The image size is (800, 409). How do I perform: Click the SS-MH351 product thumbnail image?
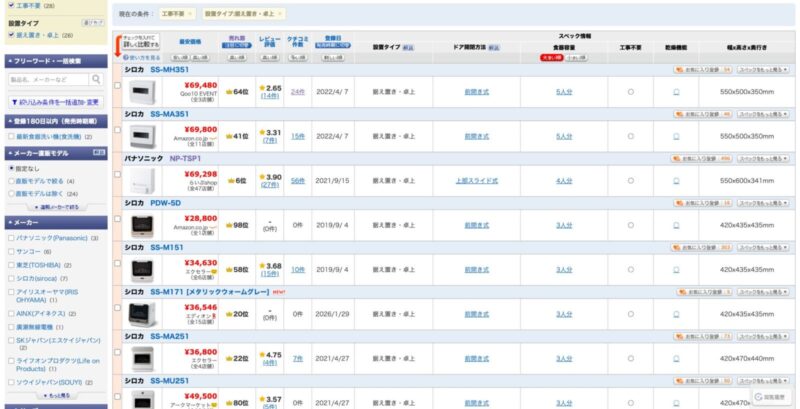point(143,91)
